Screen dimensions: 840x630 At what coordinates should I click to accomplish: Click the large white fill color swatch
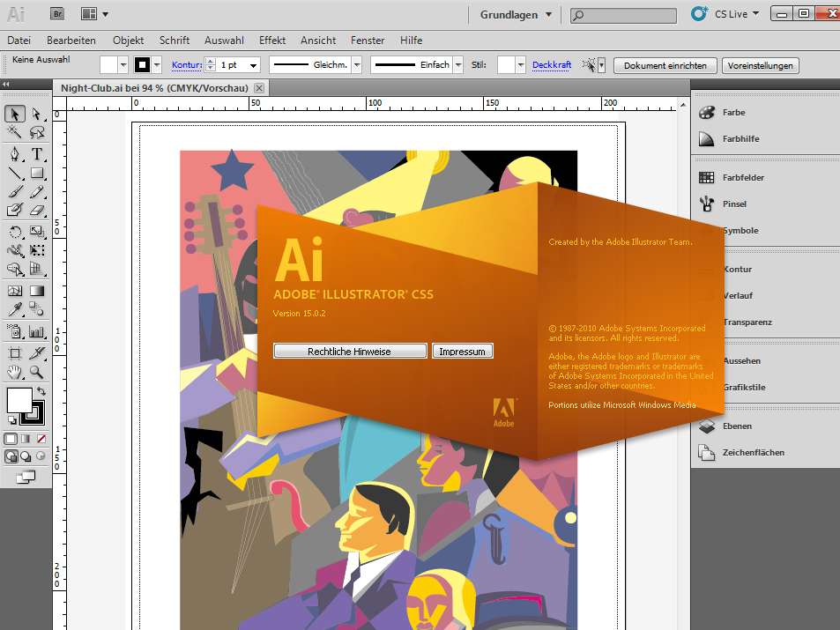[x=19, y=399]
